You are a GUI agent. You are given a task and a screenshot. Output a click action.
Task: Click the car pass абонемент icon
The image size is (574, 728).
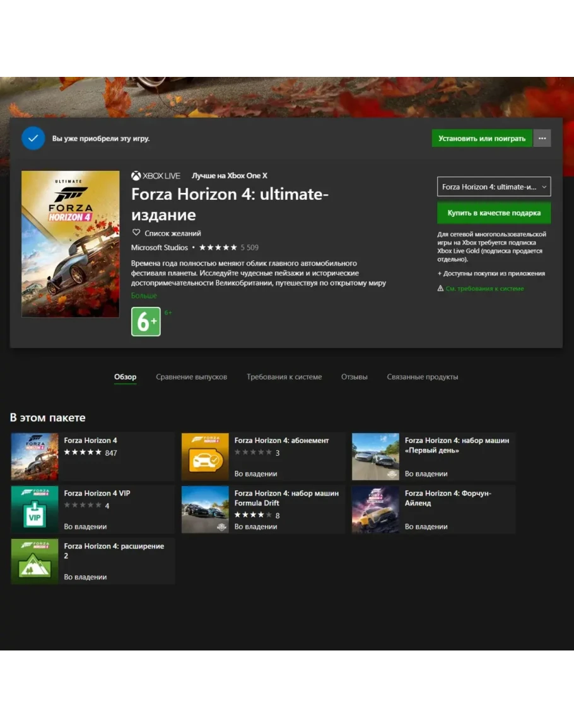click(x=205, y=457)
